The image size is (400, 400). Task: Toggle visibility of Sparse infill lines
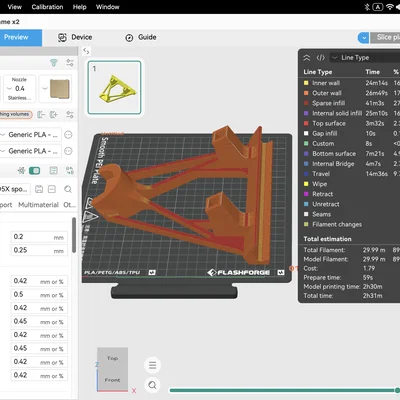click(x=324, y=103)
